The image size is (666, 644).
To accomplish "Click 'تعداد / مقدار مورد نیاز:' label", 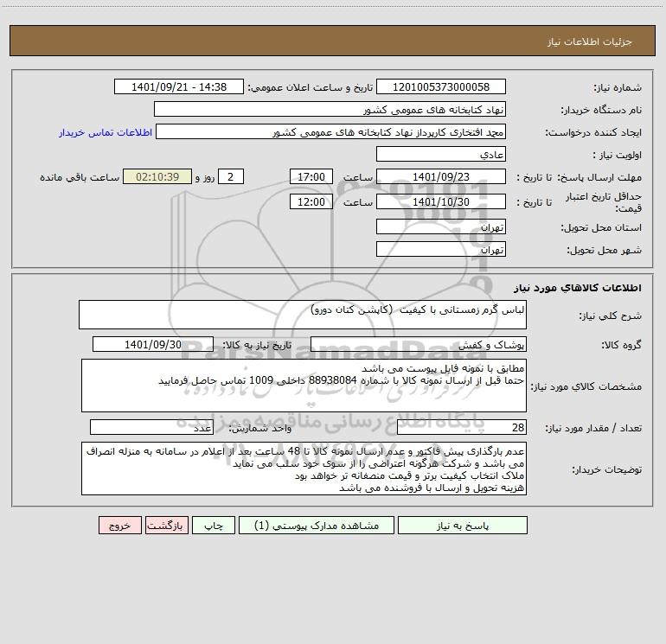I will (x=593, y=429).
